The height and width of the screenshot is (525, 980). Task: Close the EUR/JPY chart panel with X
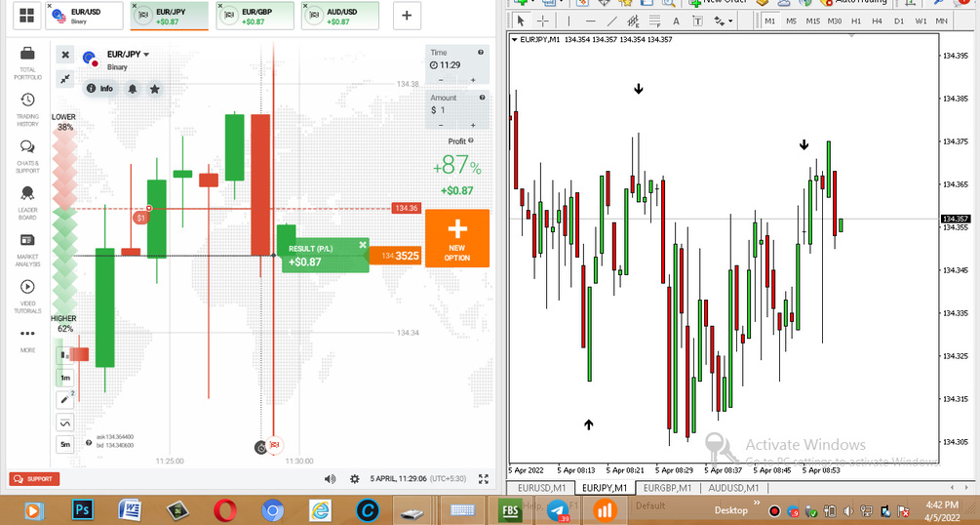(65, 55)
